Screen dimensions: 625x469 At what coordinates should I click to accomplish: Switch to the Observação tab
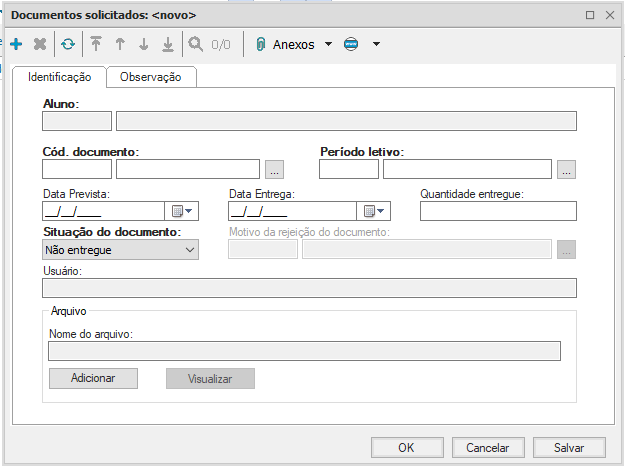point(150,77)
